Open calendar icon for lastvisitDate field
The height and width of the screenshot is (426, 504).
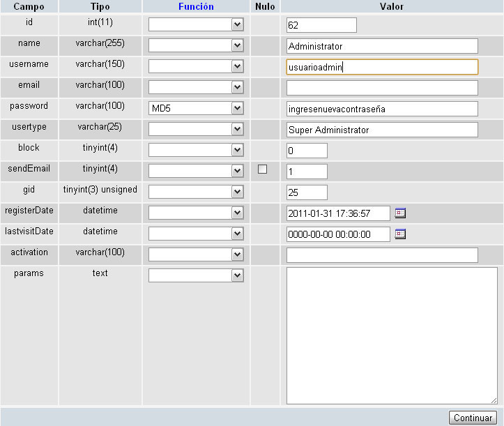point(400,234)
